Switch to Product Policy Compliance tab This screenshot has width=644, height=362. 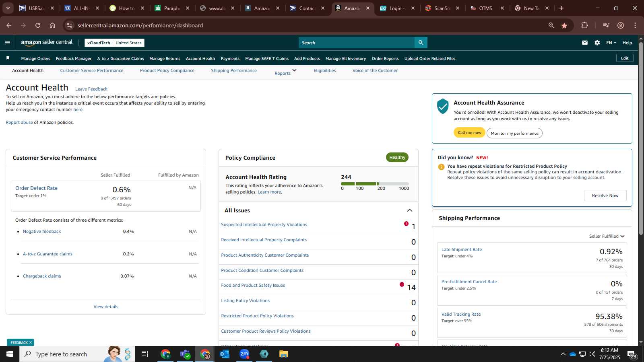[x=167, y=70]
